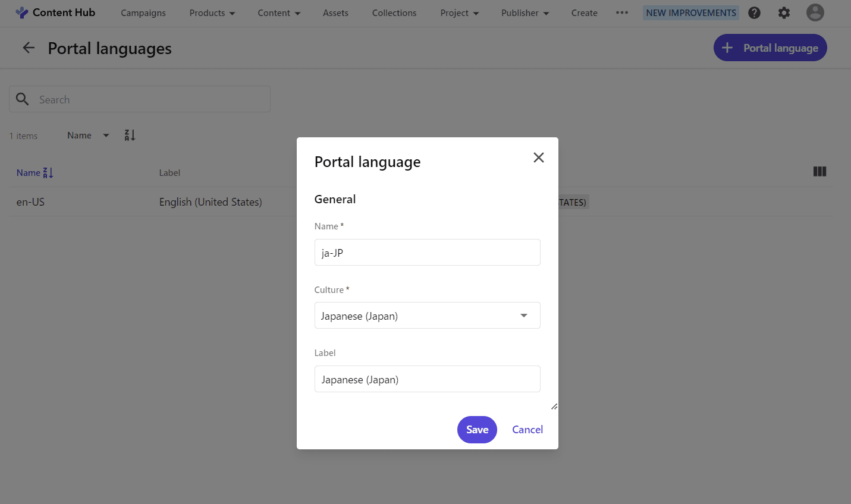Open the Name sort-by dropdown
851x504 pixels.
pyautogui.click(x=88, y=136)
